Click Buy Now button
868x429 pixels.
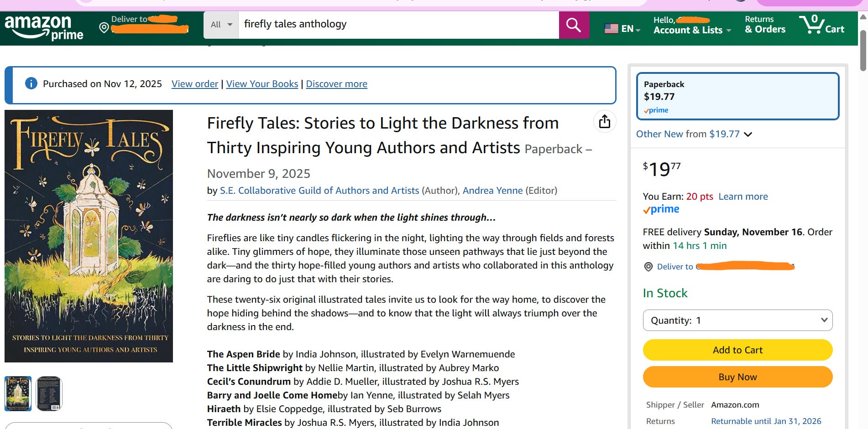click(x=737, y=377)
